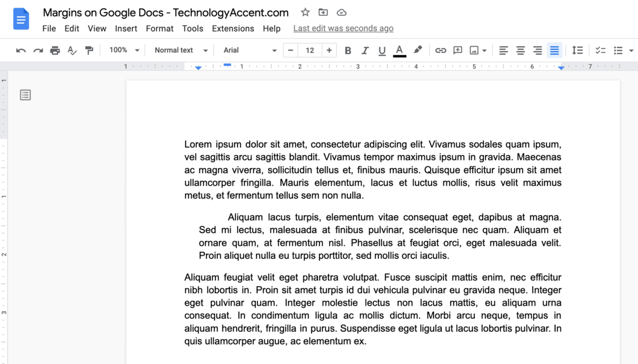Click the Last edit was seconds ago link
638x364 pixels.
point(343,28)
